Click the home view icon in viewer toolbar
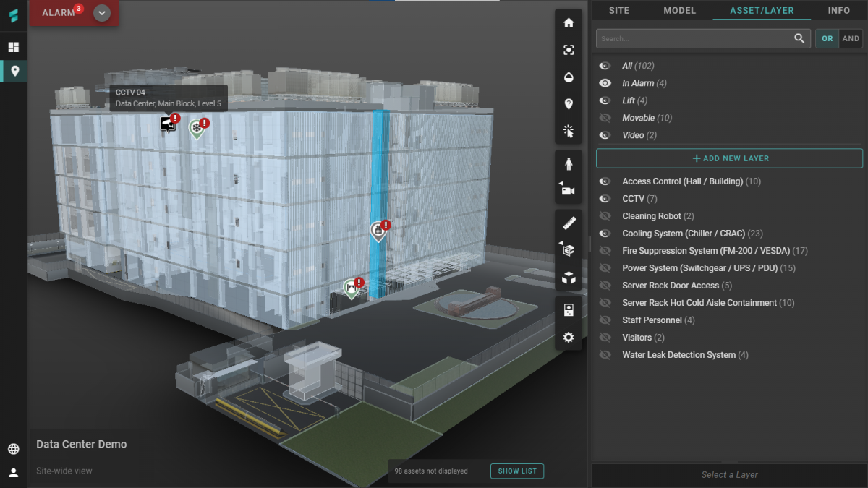The image size is (868, 488). tap(569, 22)
